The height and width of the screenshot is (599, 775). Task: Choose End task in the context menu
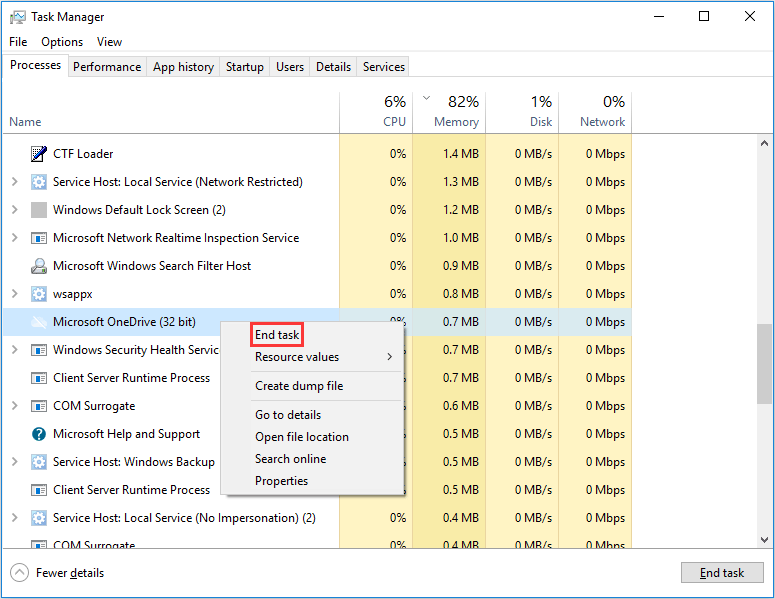click(277, 335)
